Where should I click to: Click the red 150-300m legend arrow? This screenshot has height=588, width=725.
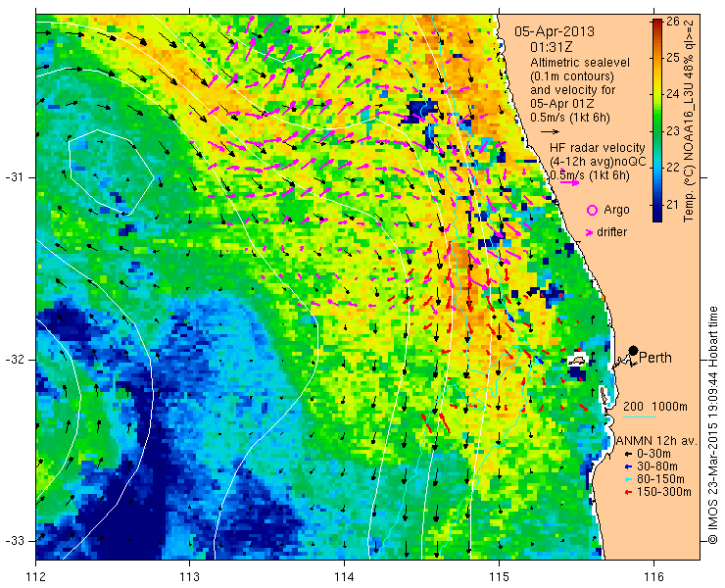pos(628,492)
